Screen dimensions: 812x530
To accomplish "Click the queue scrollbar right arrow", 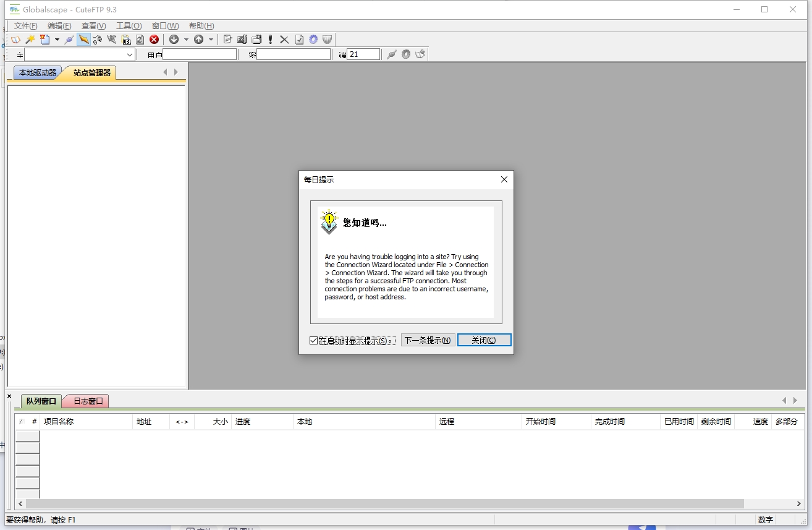I will [800, 504].
